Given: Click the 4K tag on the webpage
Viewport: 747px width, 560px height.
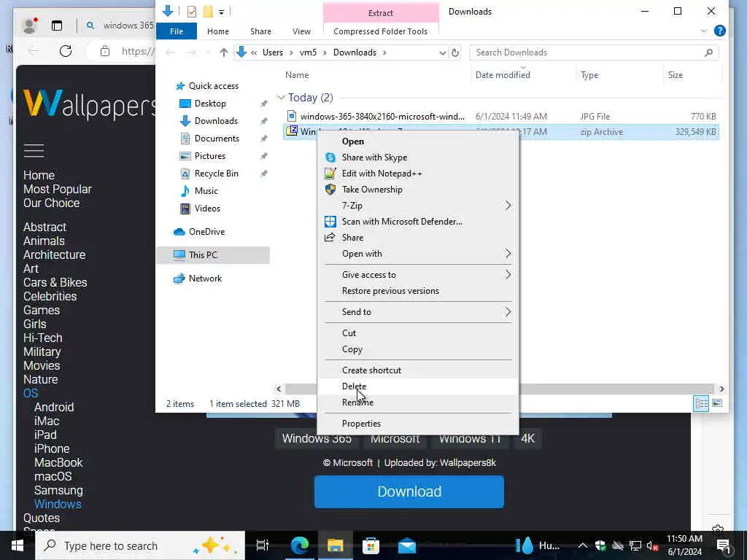Looking at the screenshot, I should 527,438.
